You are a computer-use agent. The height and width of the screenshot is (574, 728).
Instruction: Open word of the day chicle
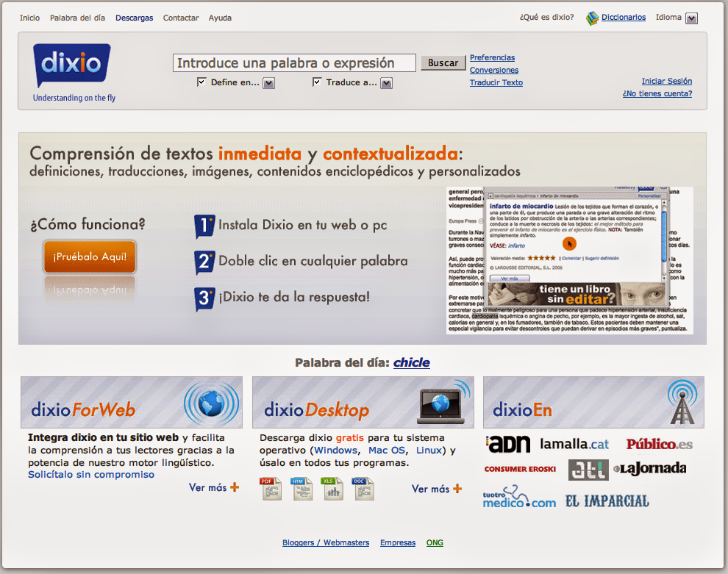(x=411, y=362)
